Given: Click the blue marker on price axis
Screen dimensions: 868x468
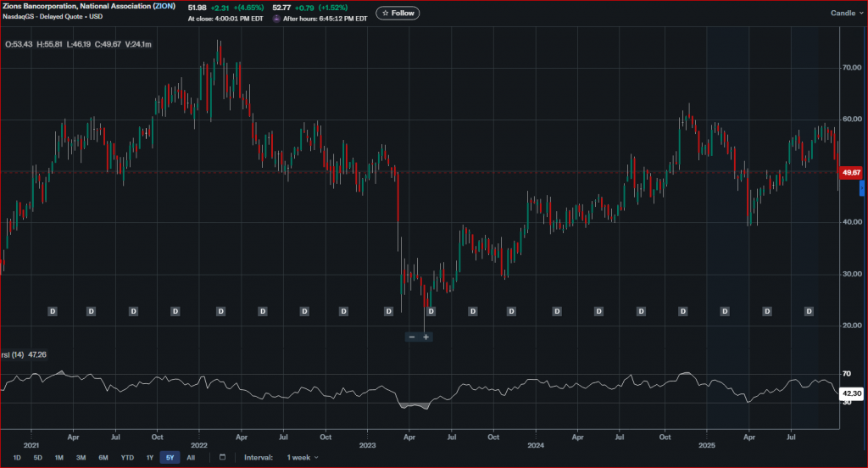Looking at the screenshot, I should tap(862, 188).
